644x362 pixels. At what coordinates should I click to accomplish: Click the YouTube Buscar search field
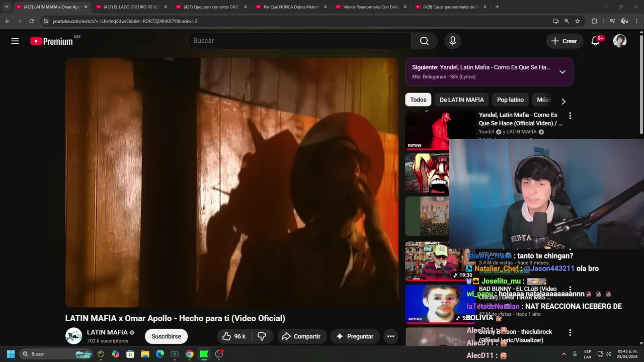click(298, 41)
